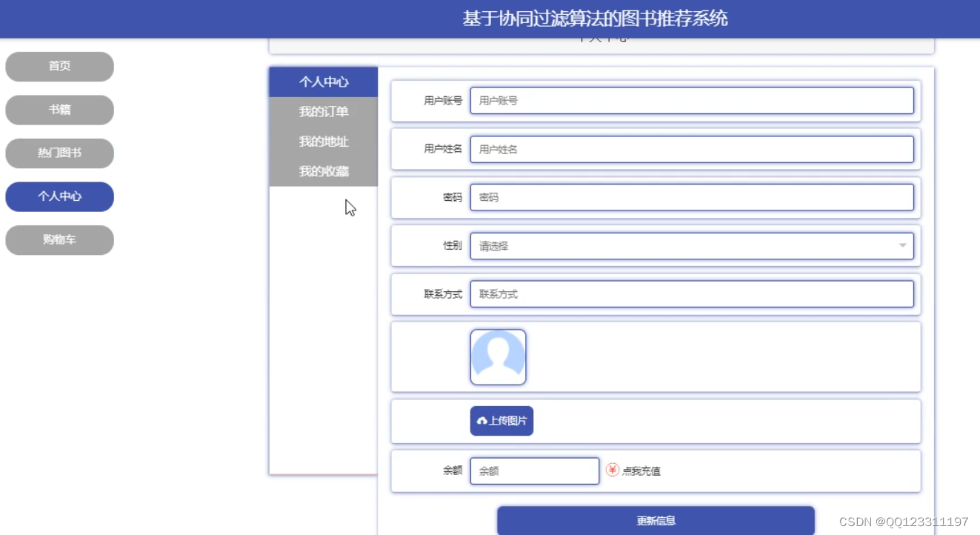Open the 性别 dropdown
The image size is (980, 535).
692,246
